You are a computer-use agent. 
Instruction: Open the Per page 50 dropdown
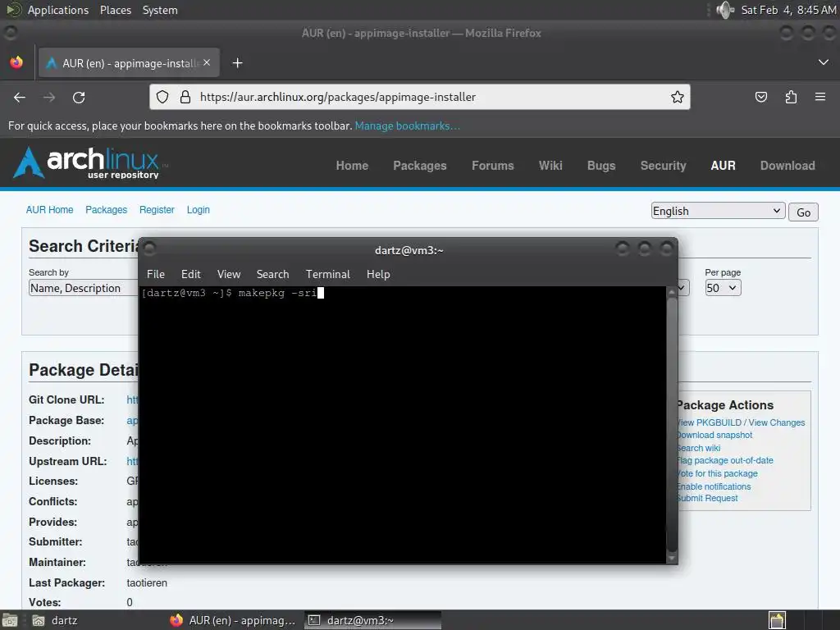723,288
